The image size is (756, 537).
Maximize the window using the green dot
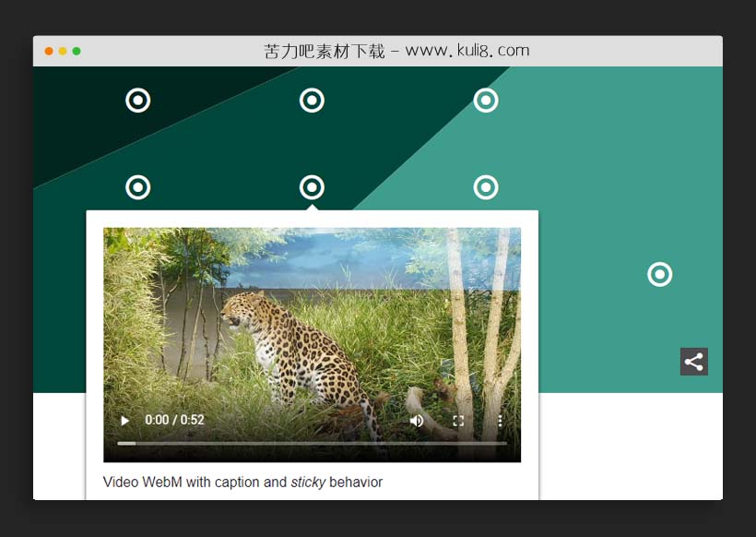coord(77,51)
